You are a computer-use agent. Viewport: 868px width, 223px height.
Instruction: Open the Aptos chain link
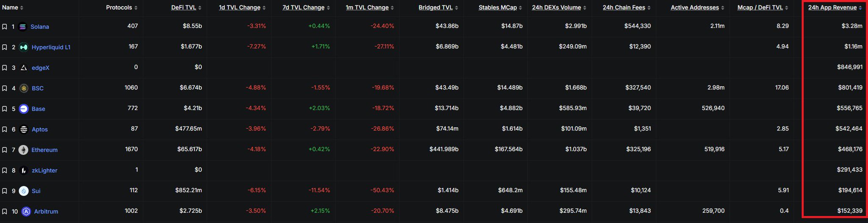[40, 130]
